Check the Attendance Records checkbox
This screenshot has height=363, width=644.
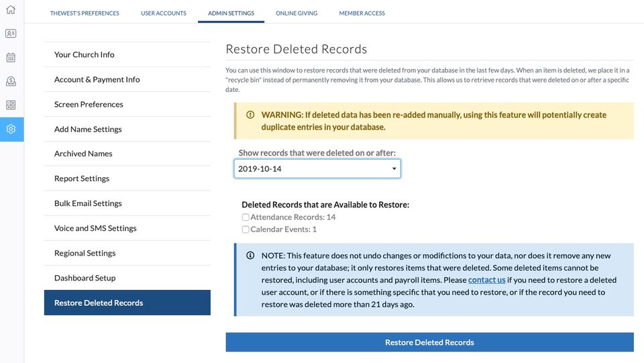[246, 217]
